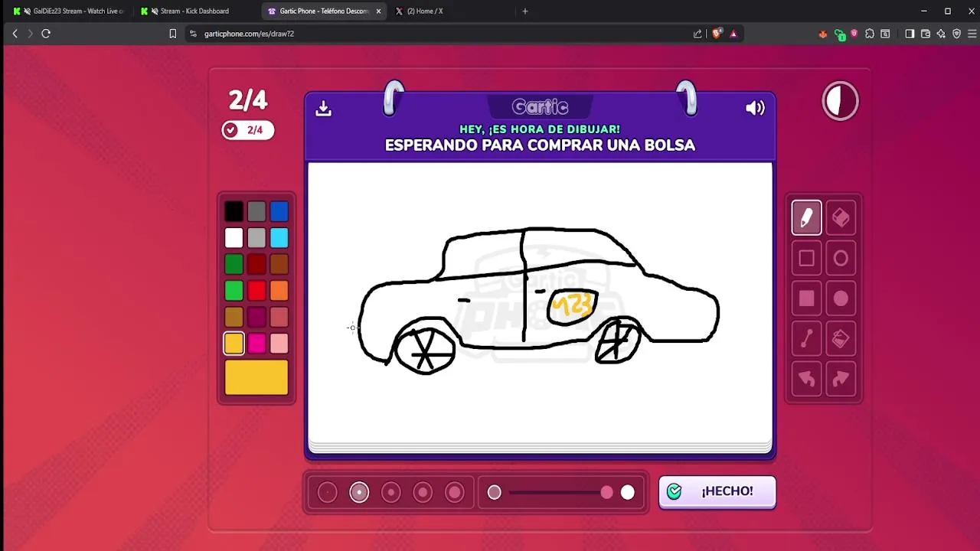Pick the fourth brush thickness
Screen dimensions: 980x551
[423, 492]
